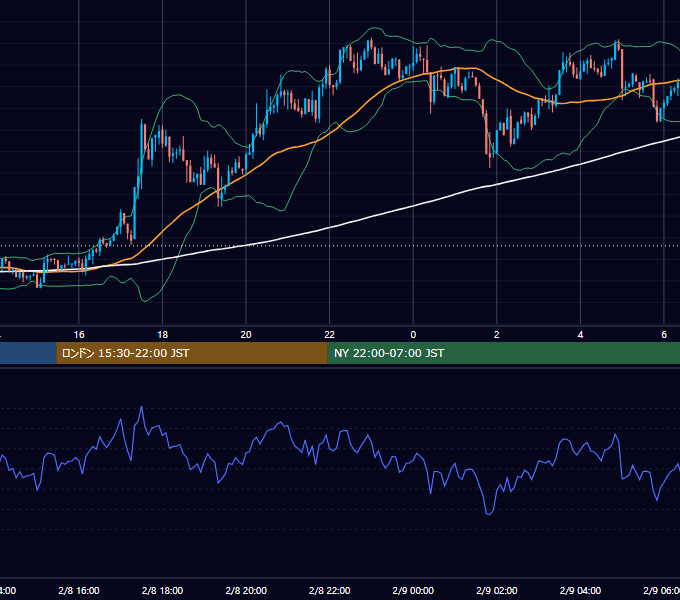Click the upper chart hour label 18
Image resolution: width=680 pixels, height=600 pixels.
(x=162, y=335)
